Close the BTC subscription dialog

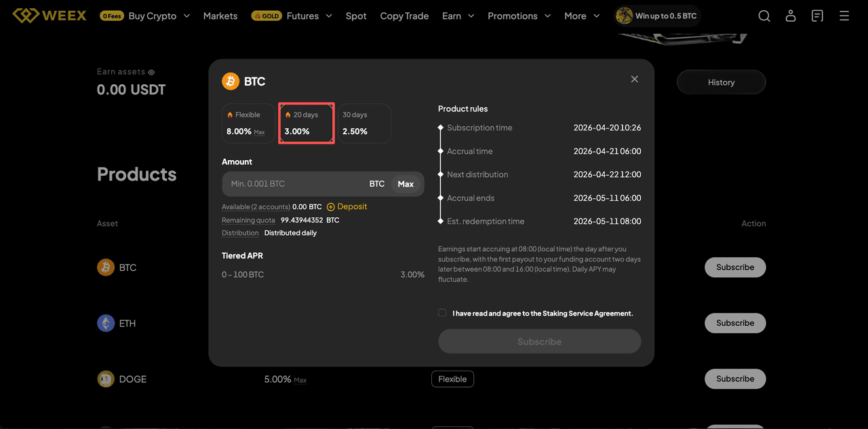(635, 79)
